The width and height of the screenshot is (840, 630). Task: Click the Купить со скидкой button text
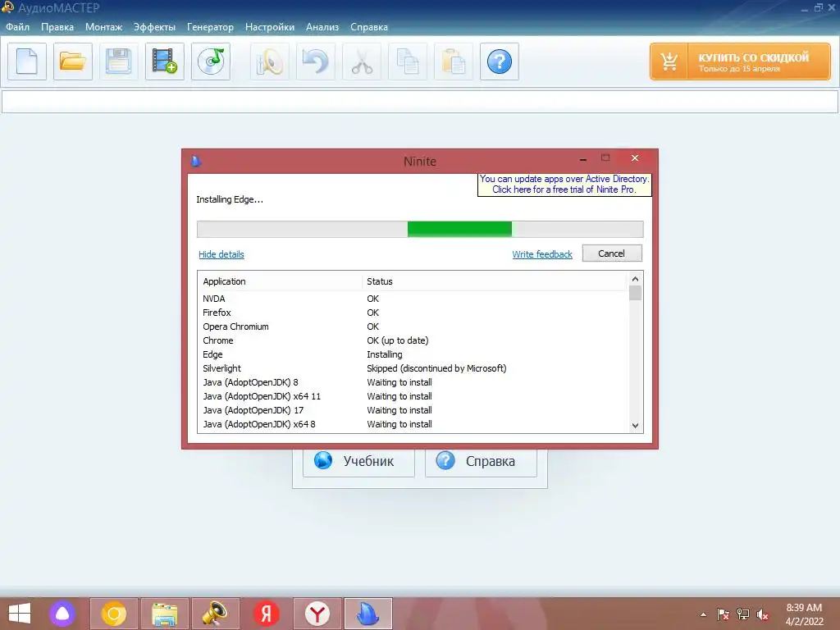tap(753, 58)
